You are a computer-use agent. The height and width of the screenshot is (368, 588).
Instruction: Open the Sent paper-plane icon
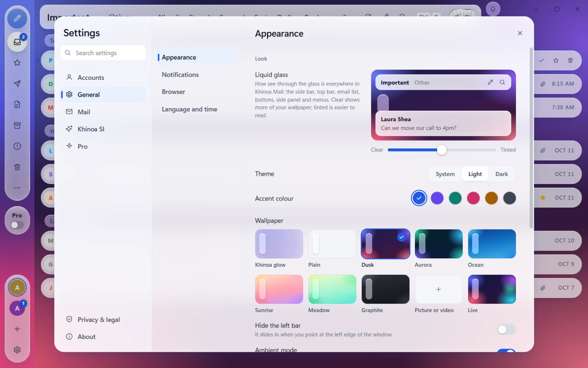(17, 84)
